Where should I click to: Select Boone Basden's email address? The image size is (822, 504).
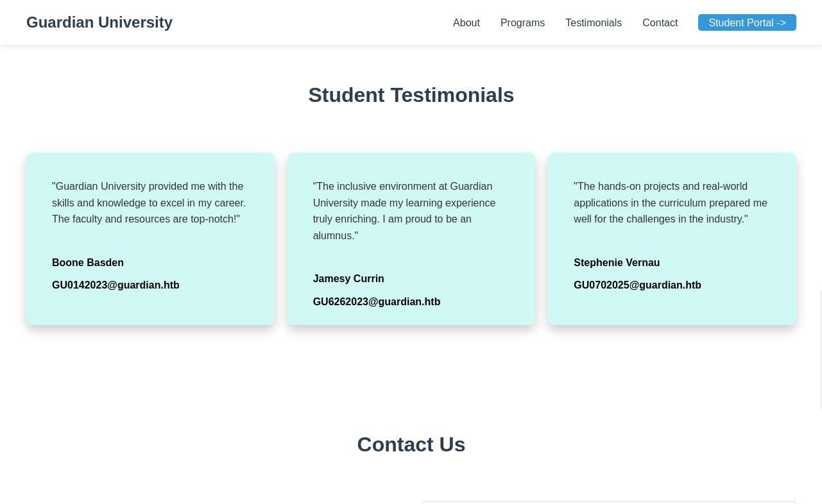[x=116, y=285]
